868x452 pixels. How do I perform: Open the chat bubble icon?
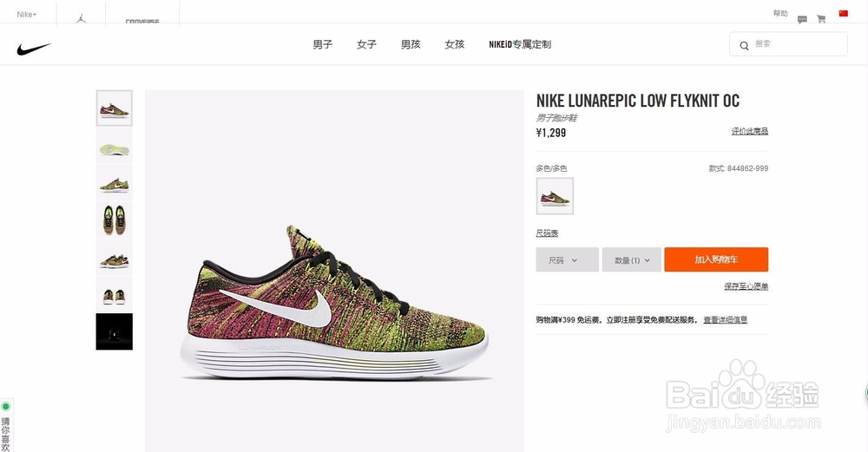click(x=802, y=19)
